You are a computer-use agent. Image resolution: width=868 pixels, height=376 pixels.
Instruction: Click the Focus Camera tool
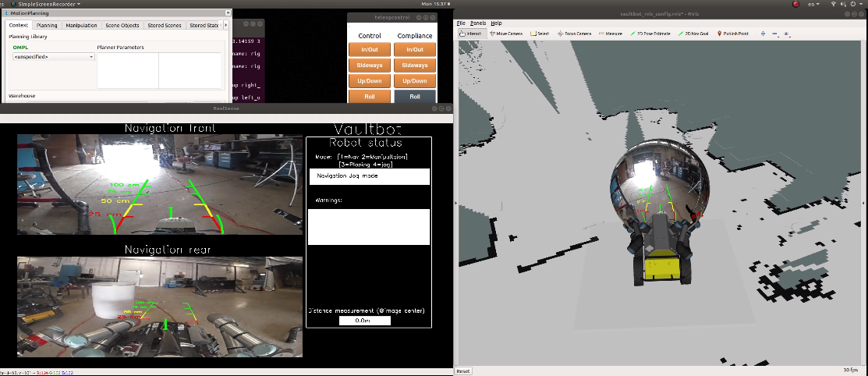point(574,34)
